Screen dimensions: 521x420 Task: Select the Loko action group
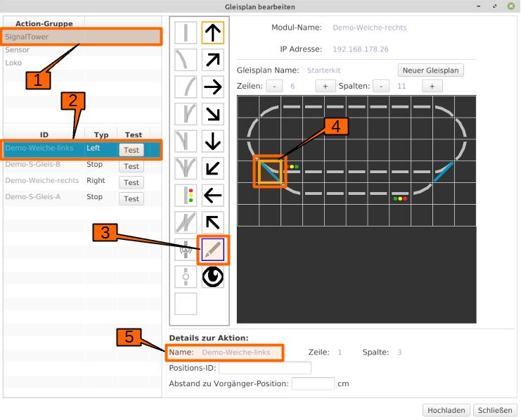[14, 63]
